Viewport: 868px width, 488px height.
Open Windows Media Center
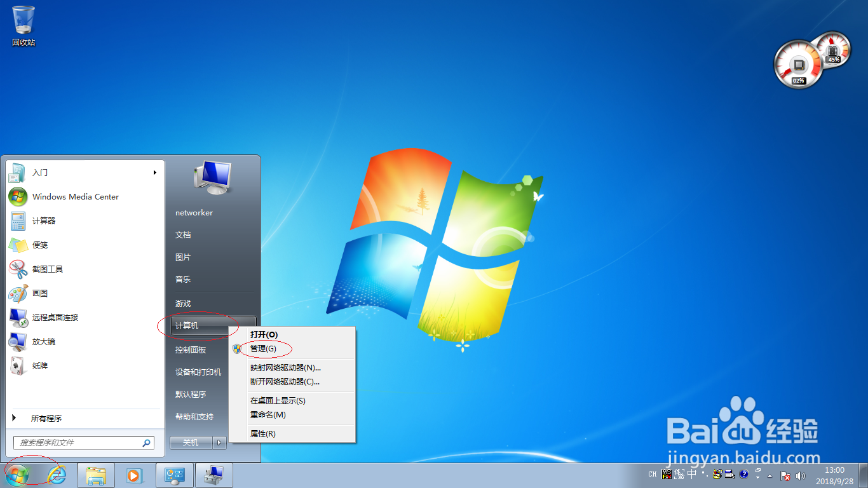[86, 197]
